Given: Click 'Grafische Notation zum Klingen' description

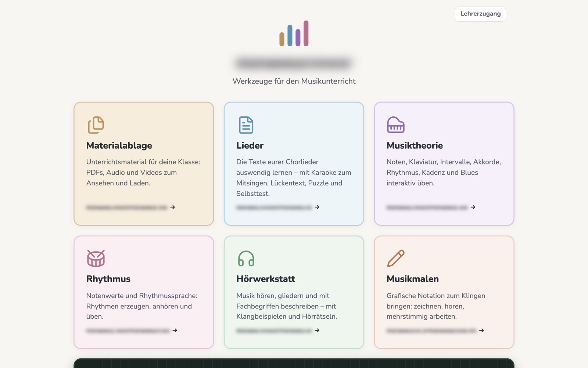Looking at the screenshot, I should click(436, 306).
